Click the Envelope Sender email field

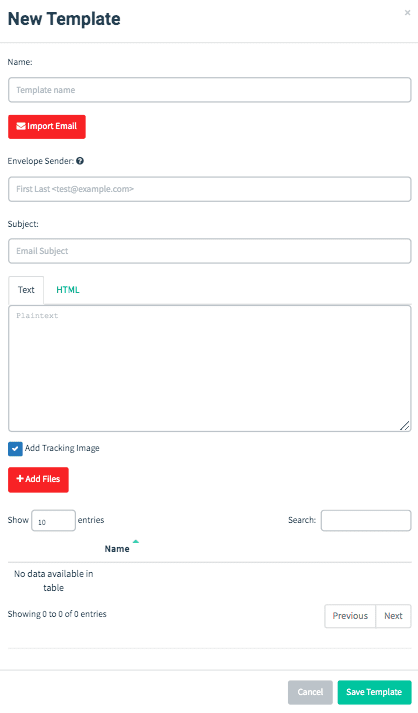(210, 189)
